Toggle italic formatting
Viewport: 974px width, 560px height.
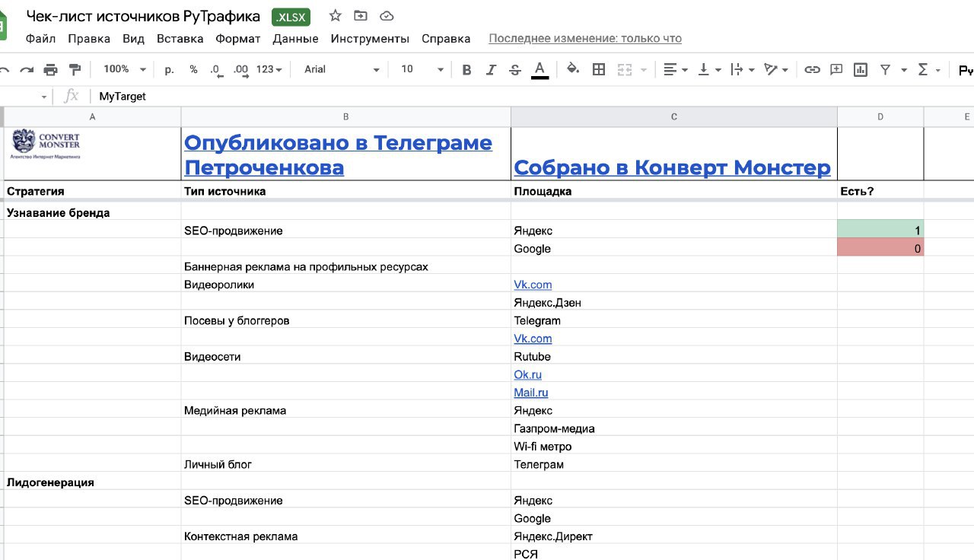[491, 70]
